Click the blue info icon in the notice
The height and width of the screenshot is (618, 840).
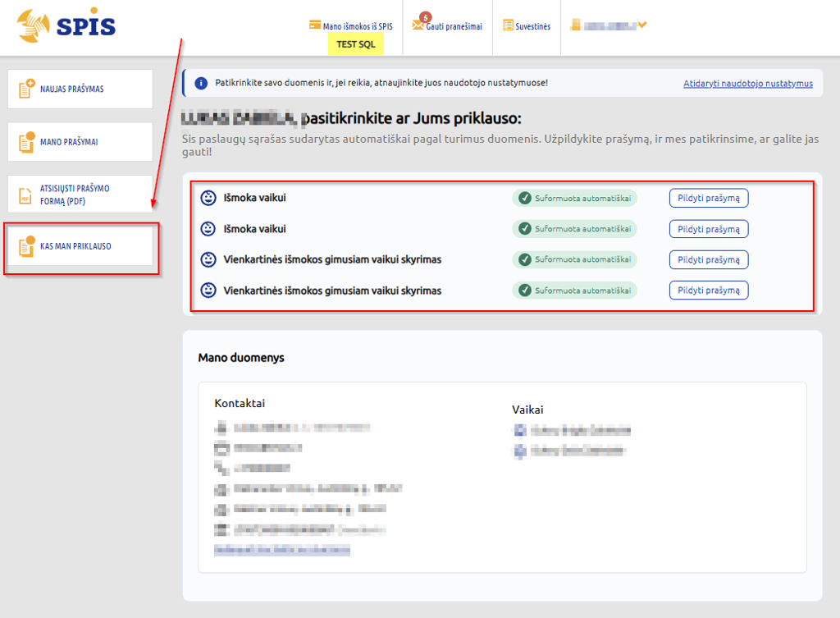201,84
